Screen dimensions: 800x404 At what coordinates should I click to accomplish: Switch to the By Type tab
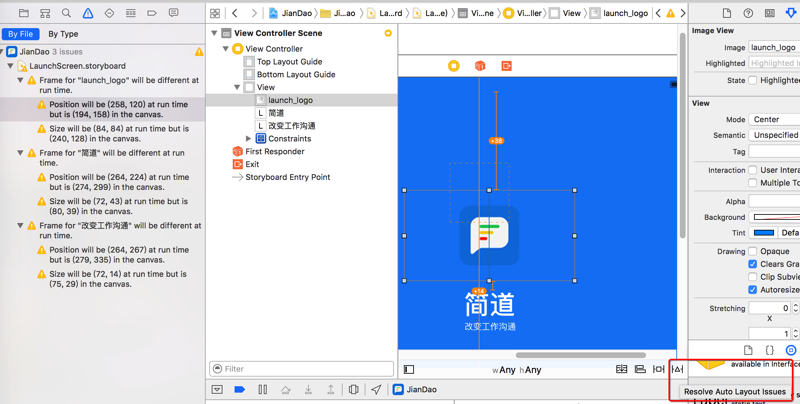point(63,34)
